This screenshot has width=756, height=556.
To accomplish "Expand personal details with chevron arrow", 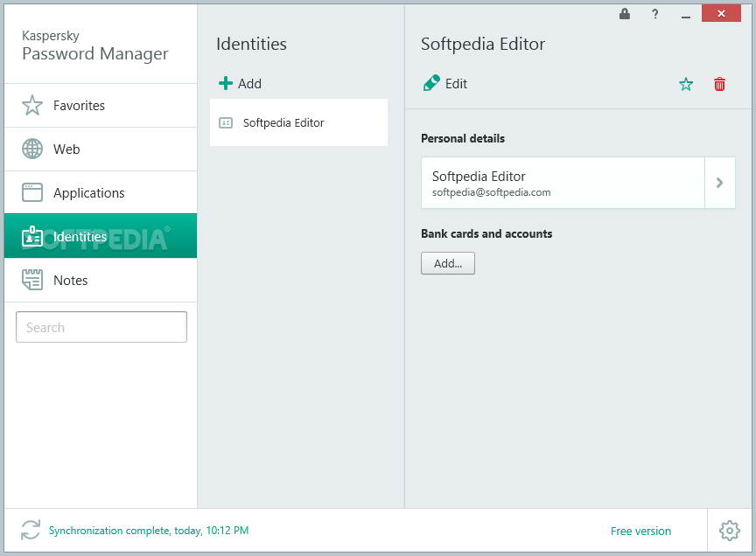I will (720, 183).
